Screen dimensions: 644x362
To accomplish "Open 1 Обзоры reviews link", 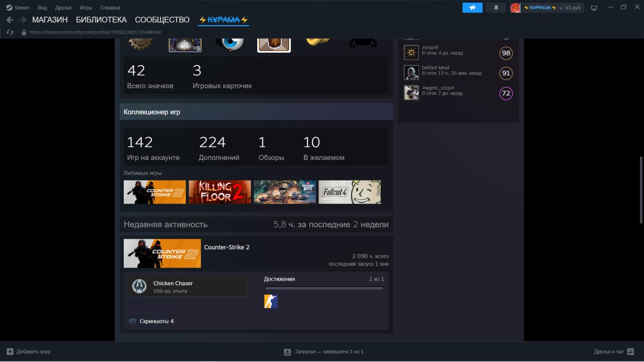I will pos(271,148).
